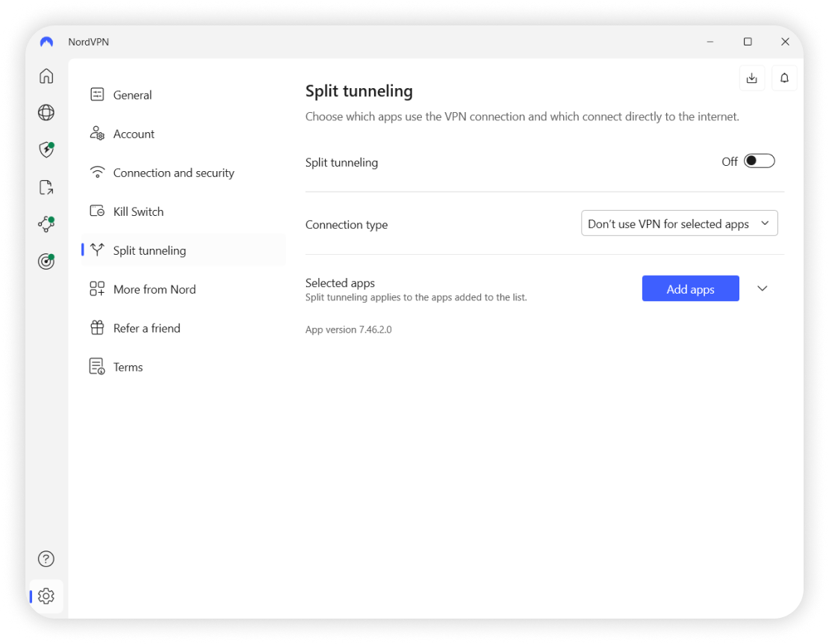Image resolution: width=829 pixels, height=644 pixels.
Task: Open the Terms section
Action: [128, 367]
